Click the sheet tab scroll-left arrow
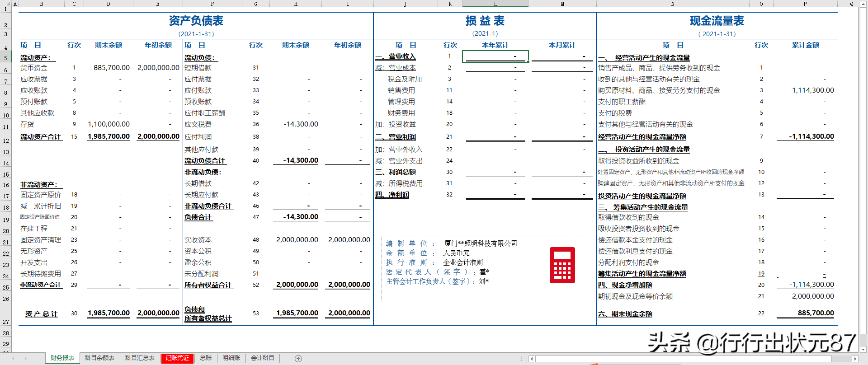Viewport: 868px width, 365px height. pyautogui.click(x=14, y=359)
